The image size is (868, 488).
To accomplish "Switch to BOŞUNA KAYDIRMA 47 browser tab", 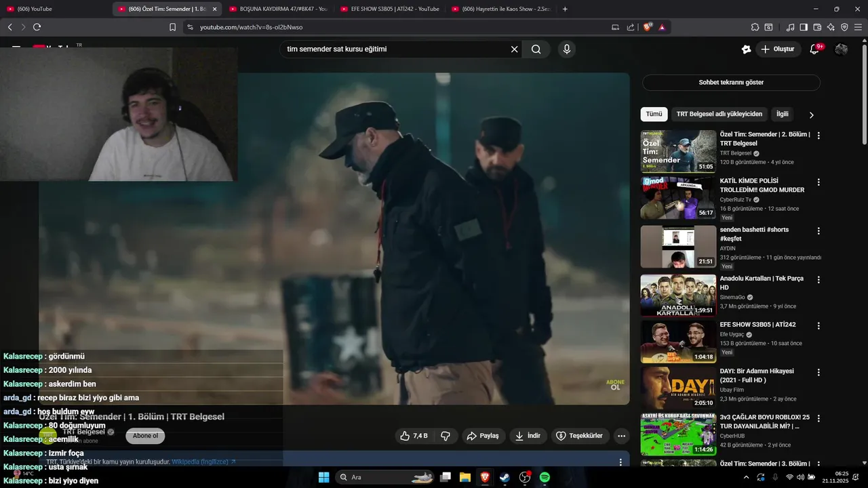I will click(x=278, y=9).
